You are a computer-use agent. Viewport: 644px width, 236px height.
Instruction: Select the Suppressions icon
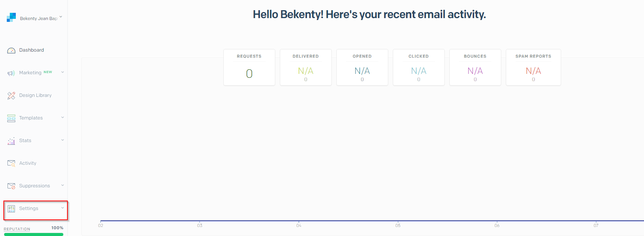(11, 185)
